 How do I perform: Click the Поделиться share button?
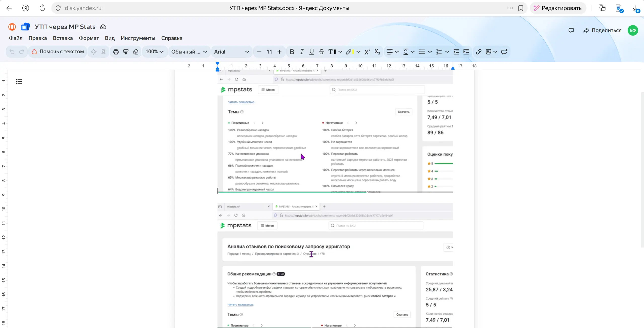[x=602, y=30]
